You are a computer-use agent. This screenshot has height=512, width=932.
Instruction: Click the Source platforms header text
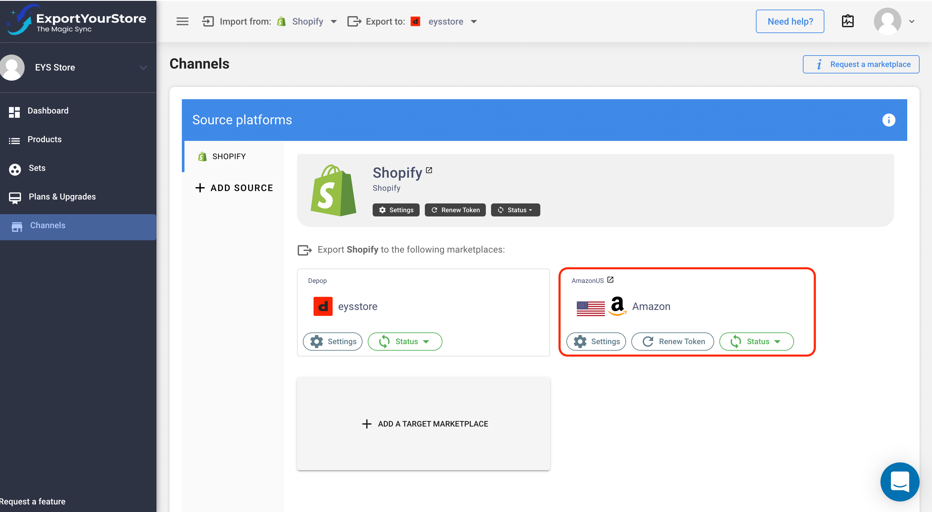(x=242, y=120)
